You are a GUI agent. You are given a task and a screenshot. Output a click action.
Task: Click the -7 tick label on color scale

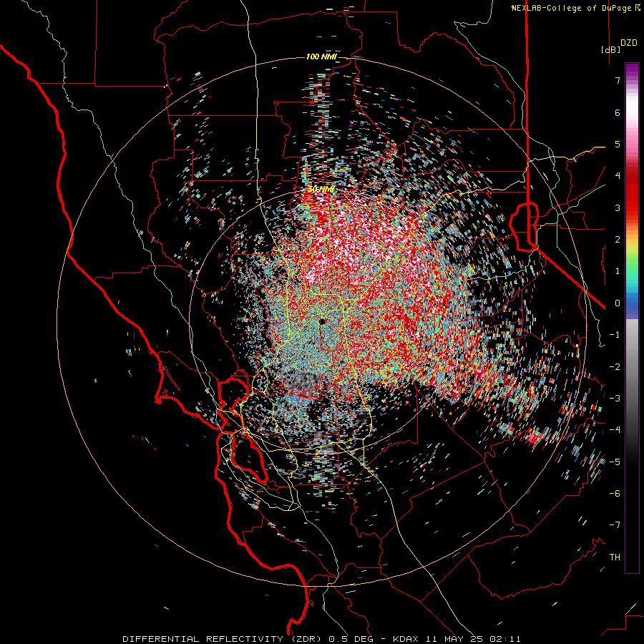click(615, 525)
